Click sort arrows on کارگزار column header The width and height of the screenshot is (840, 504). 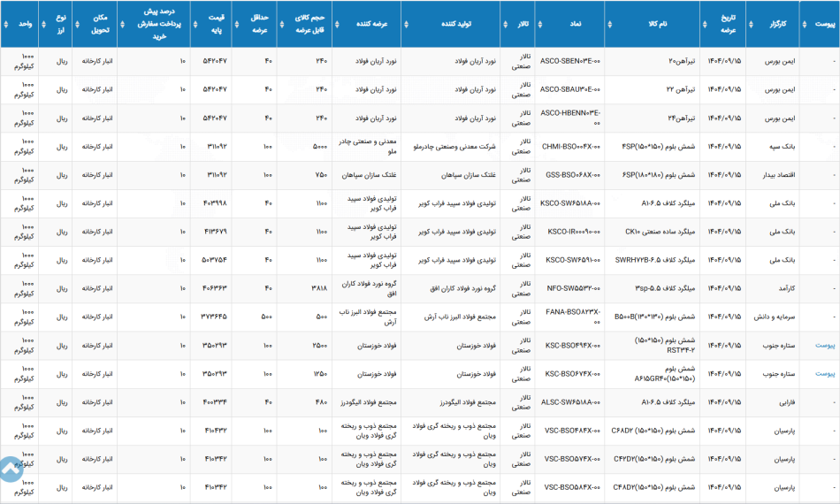[751, 25]
